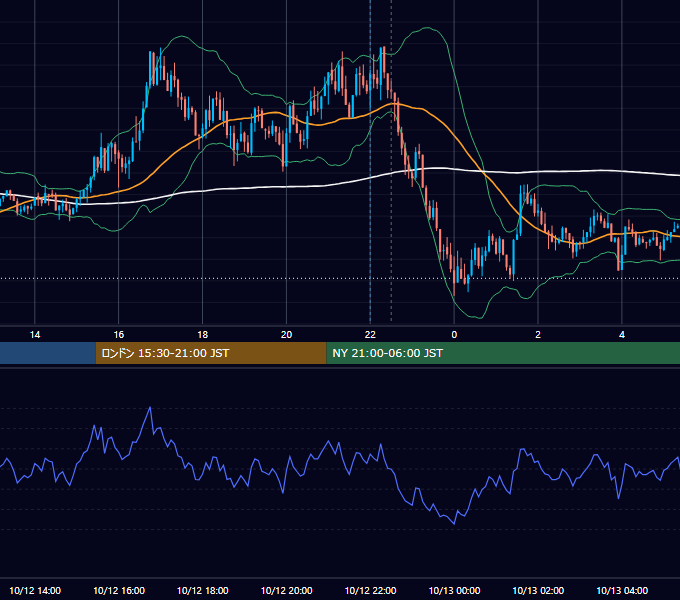Click the hour label 0 on price chart axis

click(454, 335)
